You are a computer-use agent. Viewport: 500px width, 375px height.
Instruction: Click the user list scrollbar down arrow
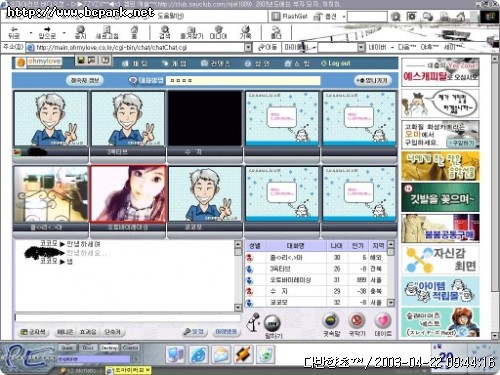pos(391,303)
